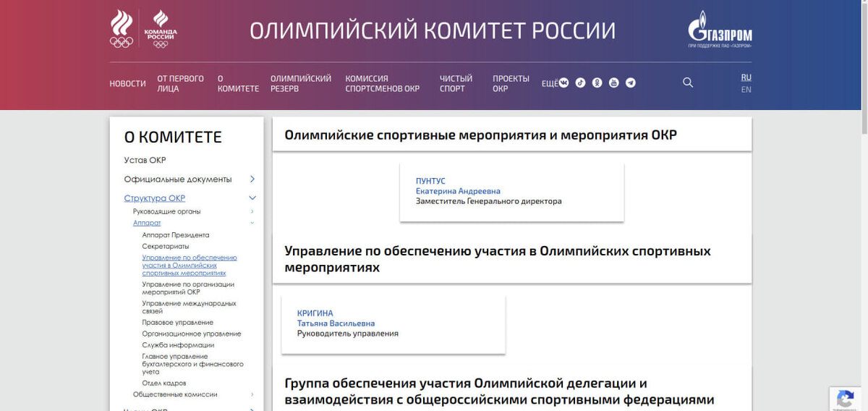The height and width of the screenshot is (411, 868).
Task: Open Организационное управление sidebar item
Action: [192, 334]
